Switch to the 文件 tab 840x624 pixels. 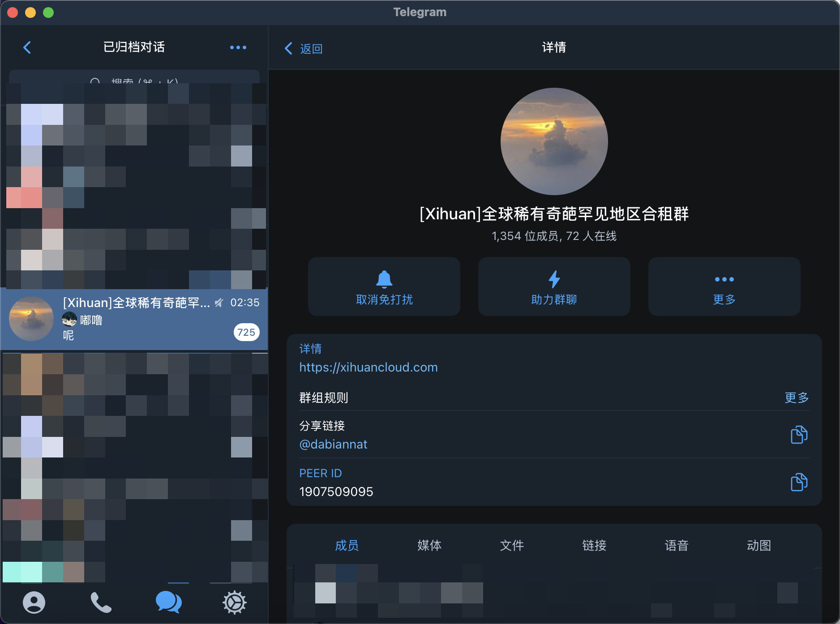pos(511,545)
